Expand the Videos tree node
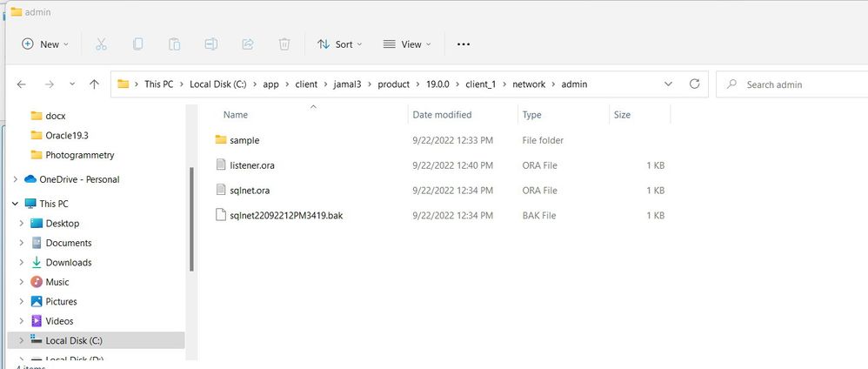 [x=21, y=321]
